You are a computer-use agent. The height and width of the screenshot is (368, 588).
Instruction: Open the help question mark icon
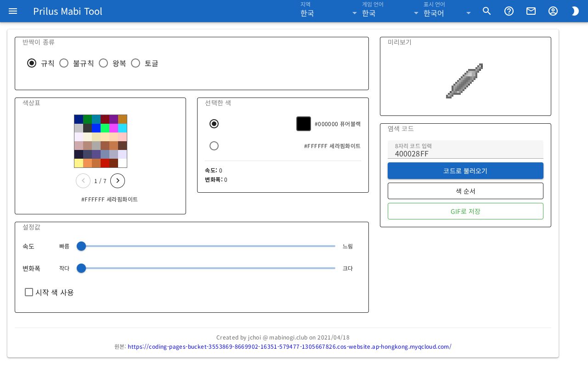click(x=509, y=11)
